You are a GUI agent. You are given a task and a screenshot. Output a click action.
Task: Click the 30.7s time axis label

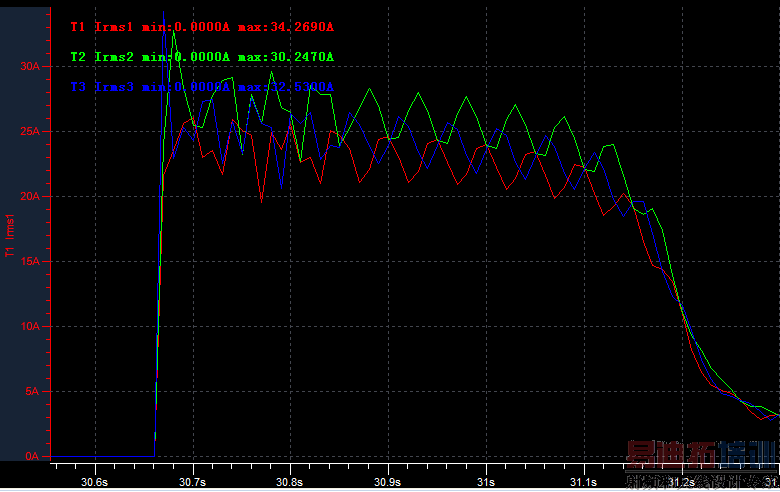[x=193, y=482]
